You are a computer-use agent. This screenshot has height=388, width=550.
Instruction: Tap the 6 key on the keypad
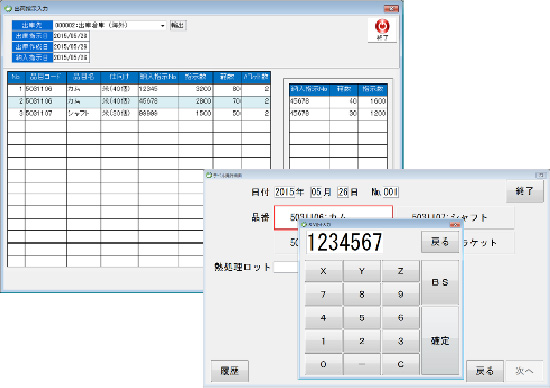point(400,318)
